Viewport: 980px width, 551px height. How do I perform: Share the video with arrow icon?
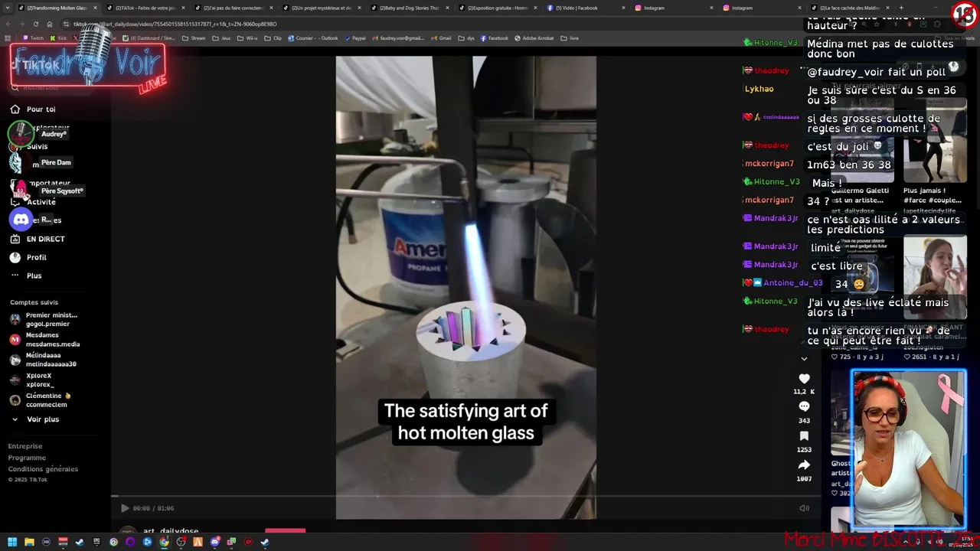coord(804,465)
